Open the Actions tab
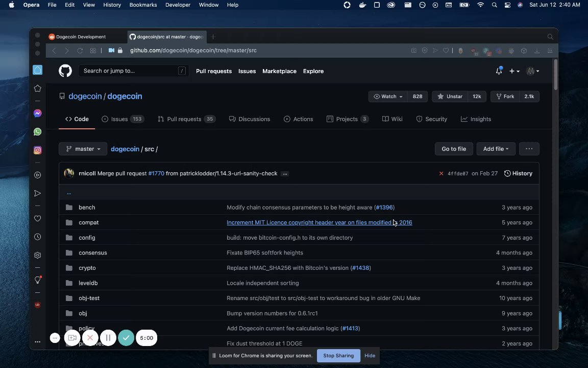Viewport: 588px width, 368px height. [x=299, y=119]
